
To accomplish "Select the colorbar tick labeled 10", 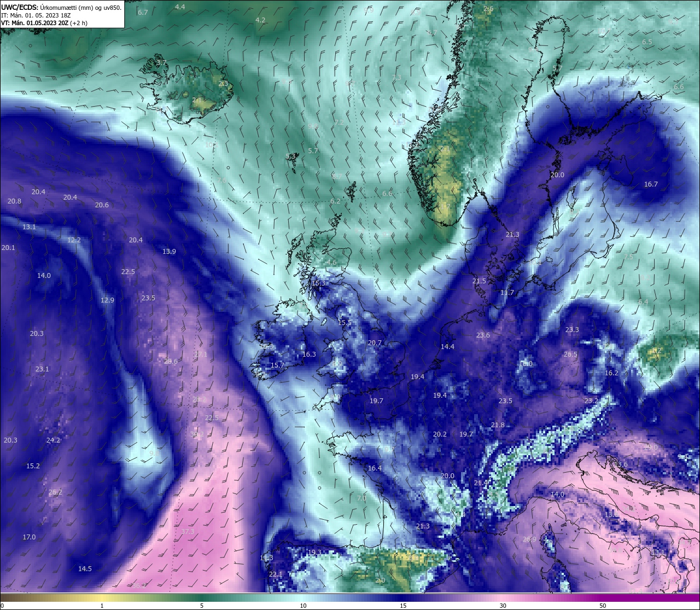I will (x=303, y=606).
